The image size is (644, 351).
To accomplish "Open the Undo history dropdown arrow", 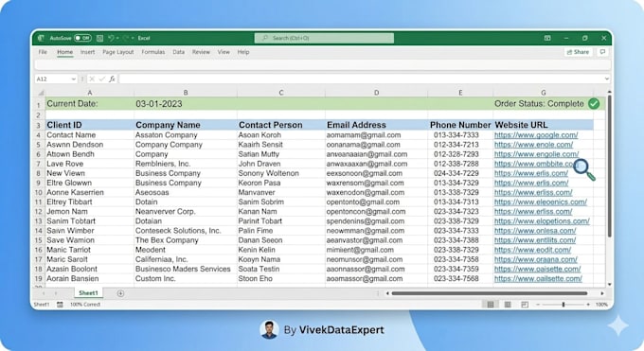I will 117,38.
